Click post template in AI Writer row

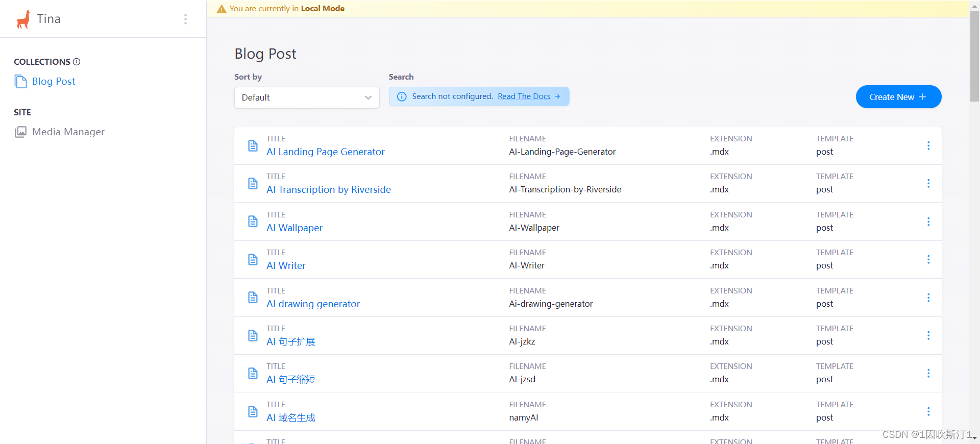[824, 266]
